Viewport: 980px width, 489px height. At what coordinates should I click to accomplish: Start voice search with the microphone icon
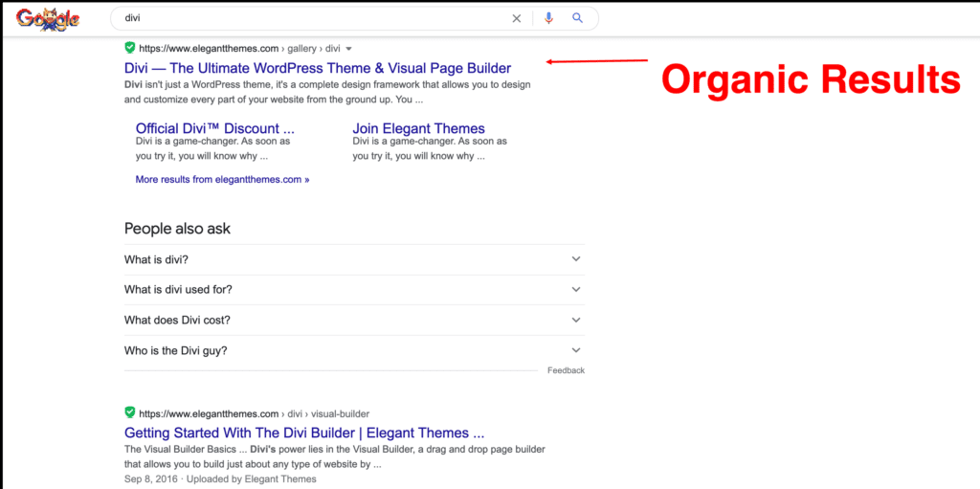coord(548,19)
